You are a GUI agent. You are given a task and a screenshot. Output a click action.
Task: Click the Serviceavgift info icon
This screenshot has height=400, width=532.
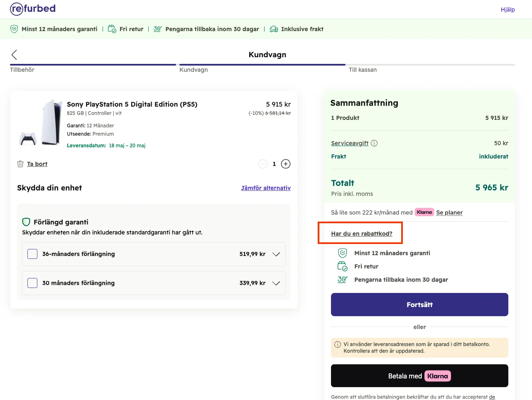click(x=374, y=143)
